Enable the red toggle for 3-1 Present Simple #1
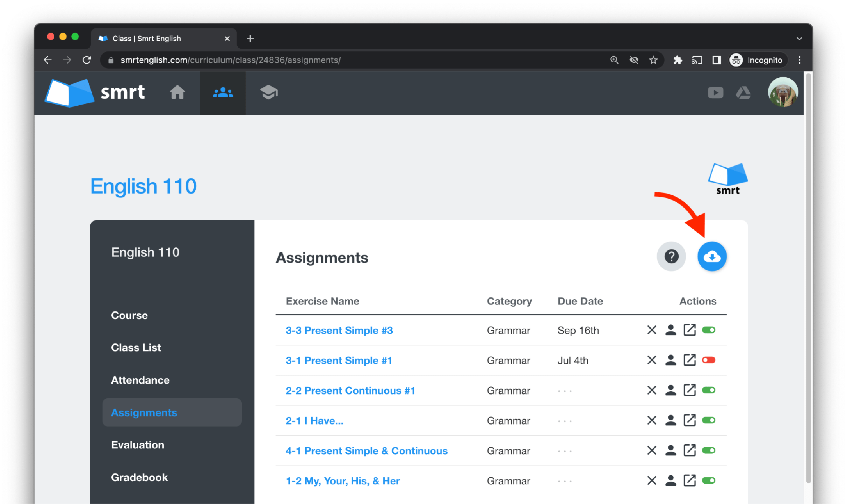 (709, 360)
